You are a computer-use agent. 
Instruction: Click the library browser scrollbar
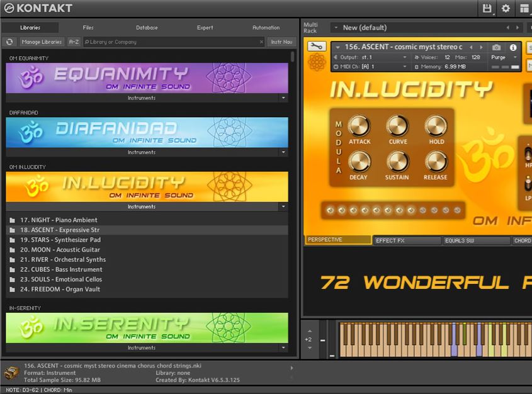tap(293, 57)
